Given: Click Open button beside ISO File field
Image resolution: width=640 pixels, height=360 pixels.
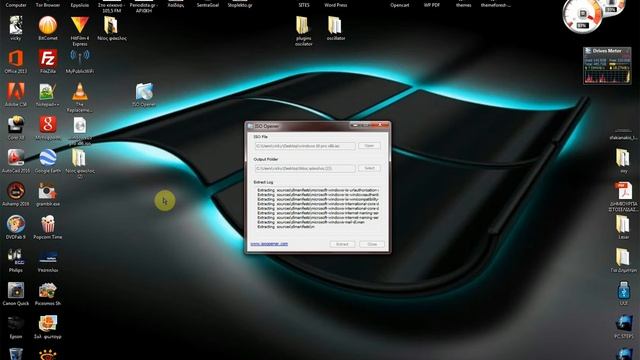Looking at the screenshot, I should tap(369, 146).
